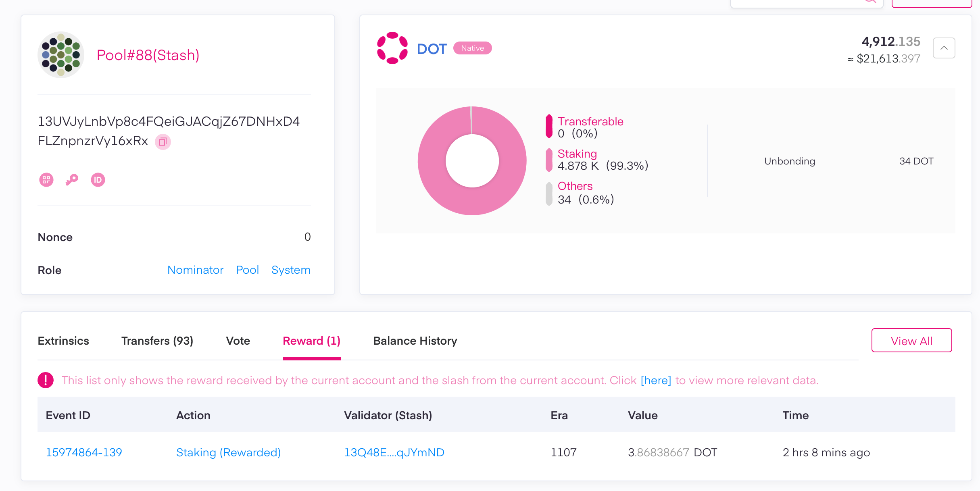Click the Polkadot DOT logo
The image size is (980, 491).
click(x=393, y=48)
